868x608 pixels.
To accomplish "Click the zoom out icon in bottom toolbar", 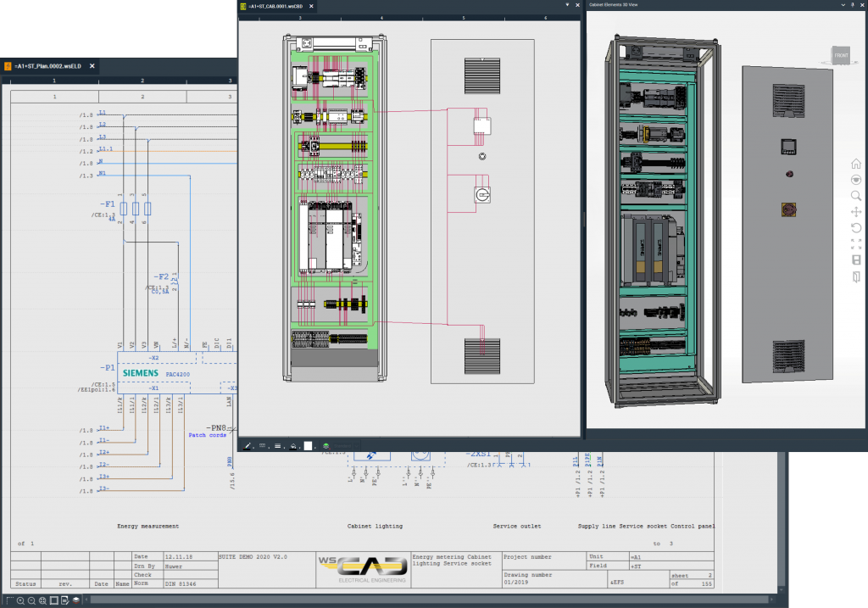I will [31, 600].
